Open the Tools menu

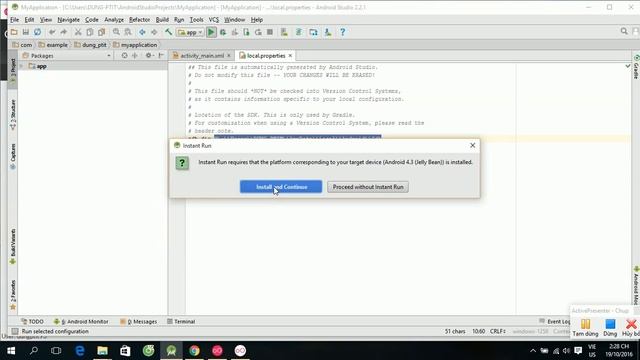(x=196, y=20)
